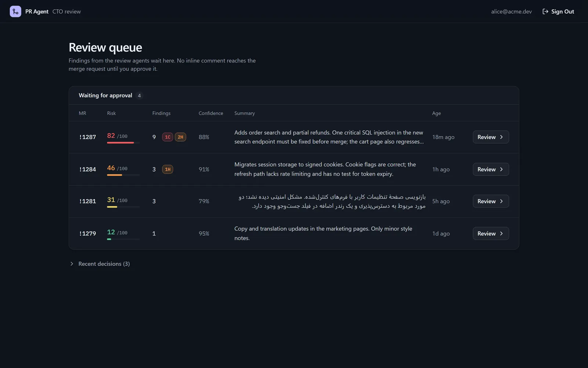Click the 95% confidence value
Viewport: 588px width, 368px height.
click(204, 233)
